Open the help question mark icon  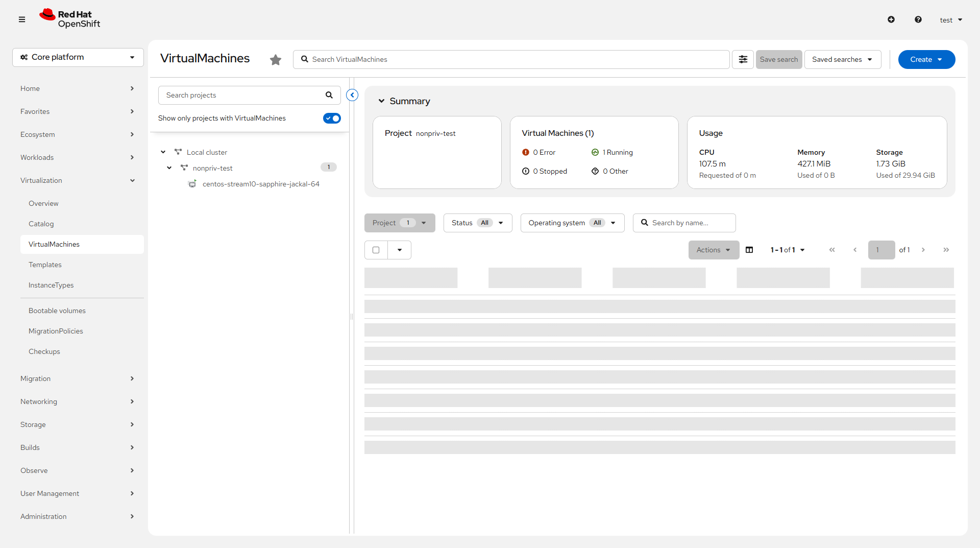pyautogui.click(x=918, y=19)
